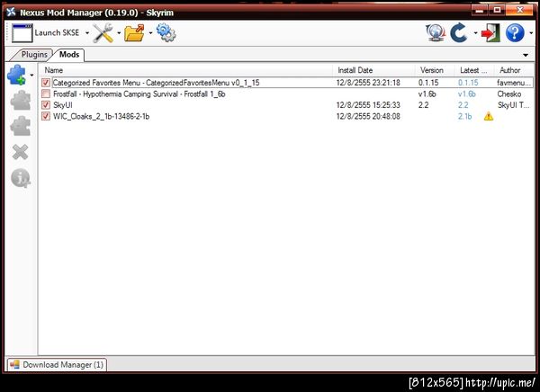Click the logout door icon with red arrow

point(490,33)
